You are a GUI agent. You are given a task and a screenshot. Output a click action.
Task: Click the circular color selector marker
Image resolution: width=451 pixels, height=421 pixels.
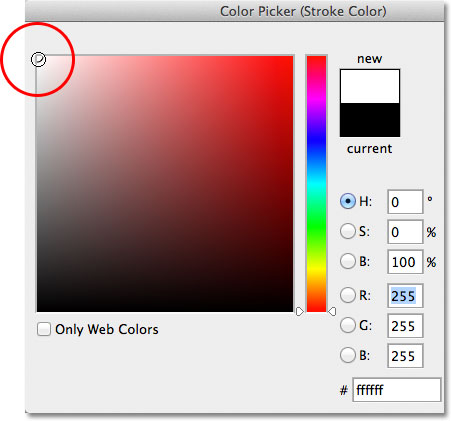38,59
